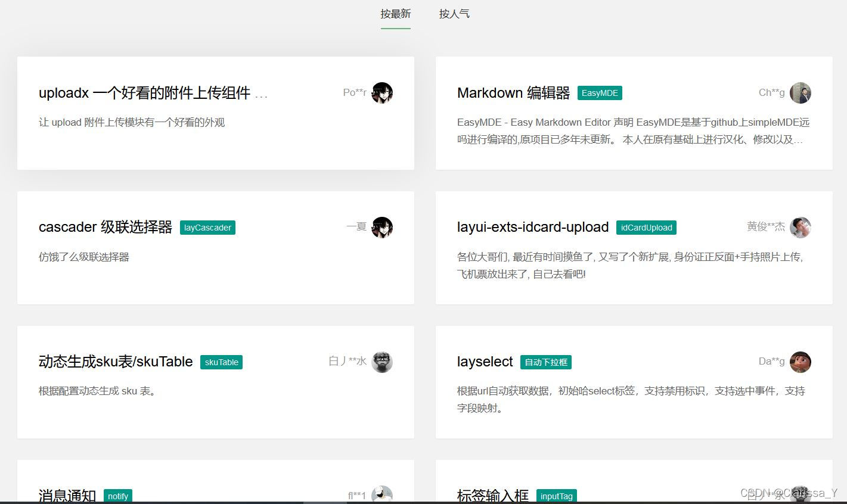
Task: Click the 自动下拉框 tag badge
Action: 545,362
